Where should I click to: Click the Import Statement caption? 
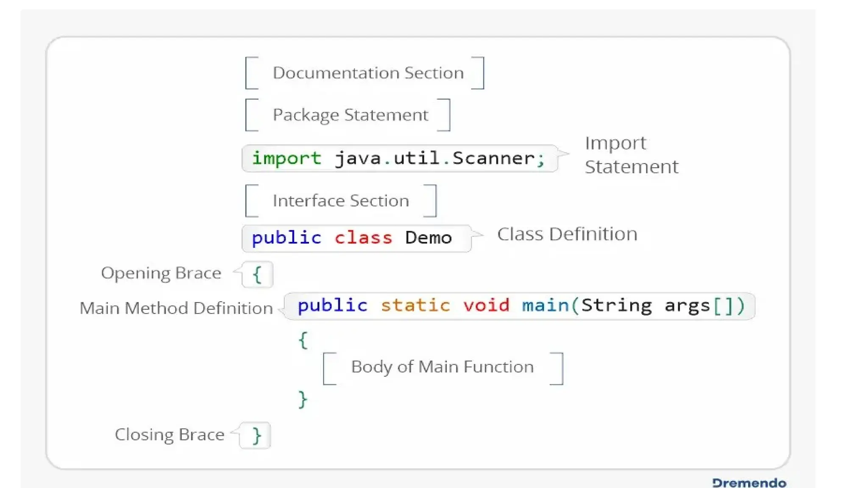[x=631, y=155]
